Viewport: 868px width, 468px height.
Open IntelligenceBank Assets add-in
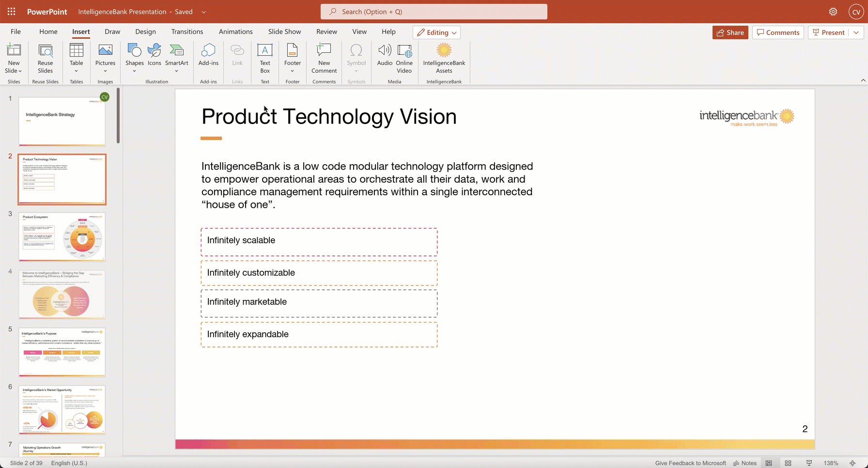(x=444, y=58)
